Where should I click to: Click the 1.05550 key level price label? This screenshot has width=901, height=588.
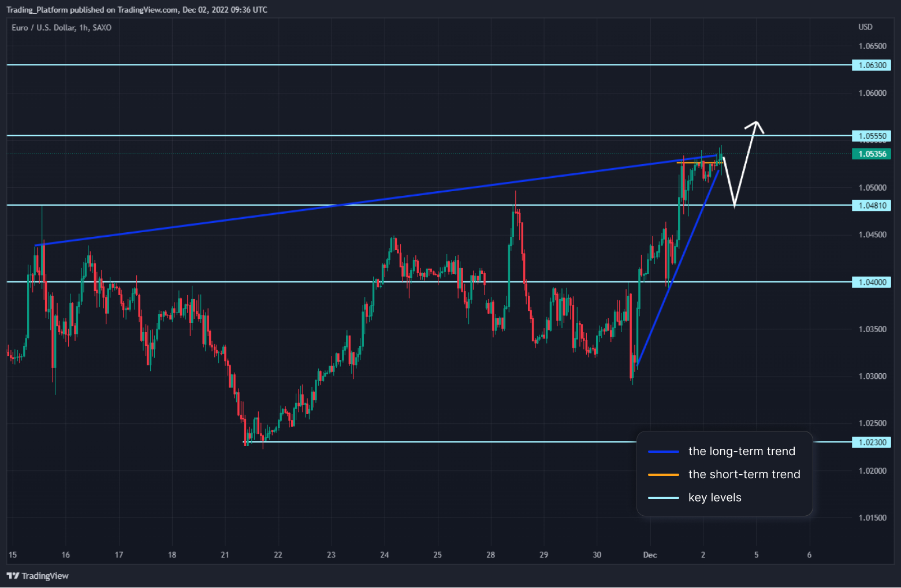[x=872, y=136]
